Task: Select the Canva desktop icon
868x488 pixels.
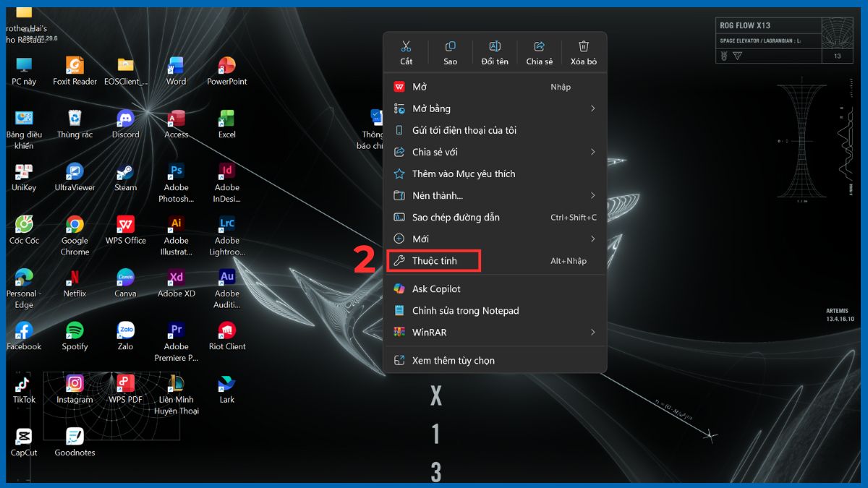Action: [125, 283]
